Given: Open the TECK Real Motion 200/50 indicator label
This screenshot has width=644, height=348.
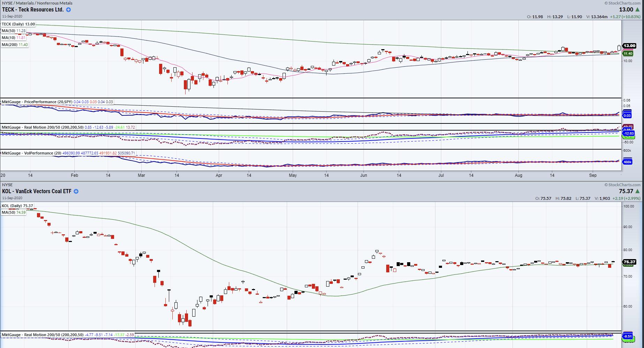Looking at the screenshot, I should click(43, 127).
